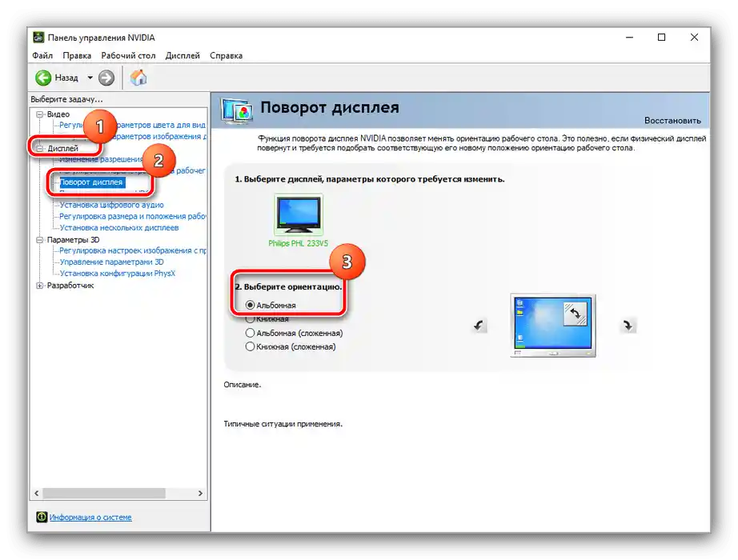Collapse the Дисплей tree node
The height and width of the screenshot is (560, 738).
tap(40, 148)
